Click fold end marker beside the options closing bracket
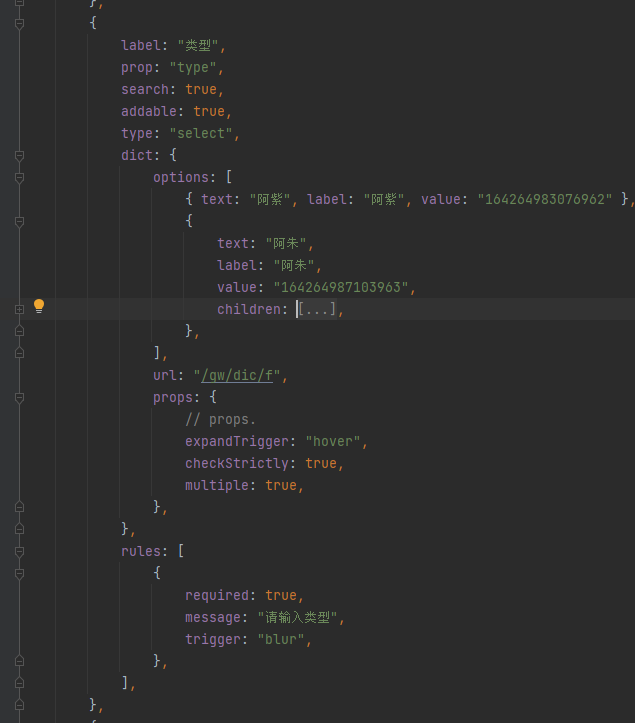This screenshot has width=635, height=723. tap(19, 353)
